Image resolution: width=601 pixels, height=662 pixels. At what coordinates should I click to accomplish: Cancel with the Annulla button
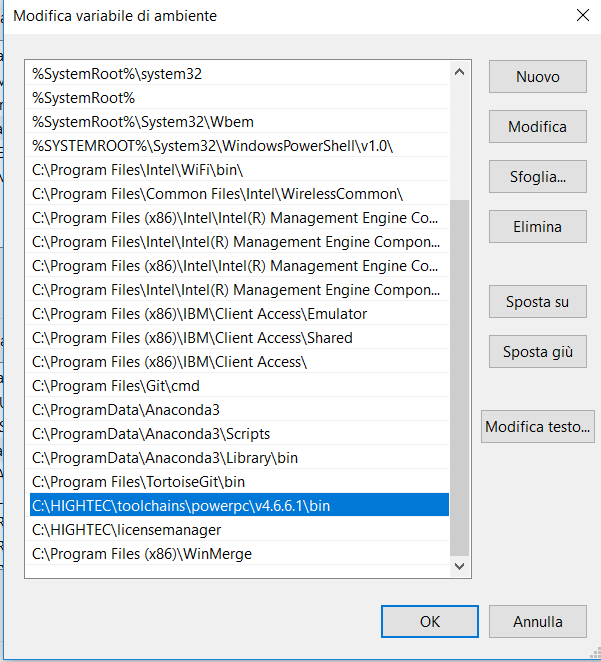[537, 622]
